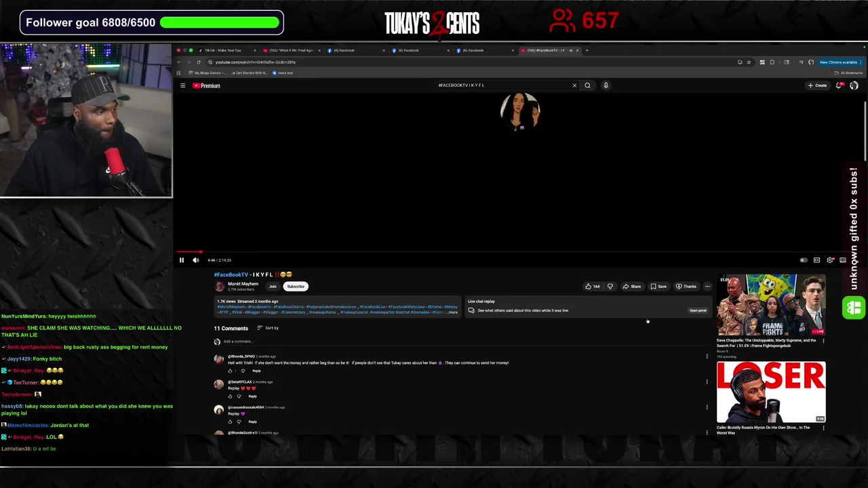
Task: Open the Create button in YouTube header
Action: (x=817, y=85)
